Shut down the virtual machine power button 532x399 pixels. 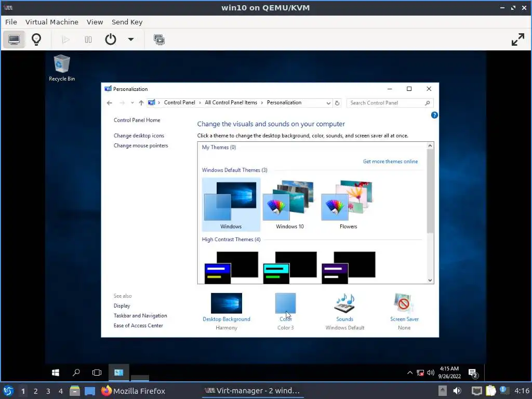pos(111,39)
